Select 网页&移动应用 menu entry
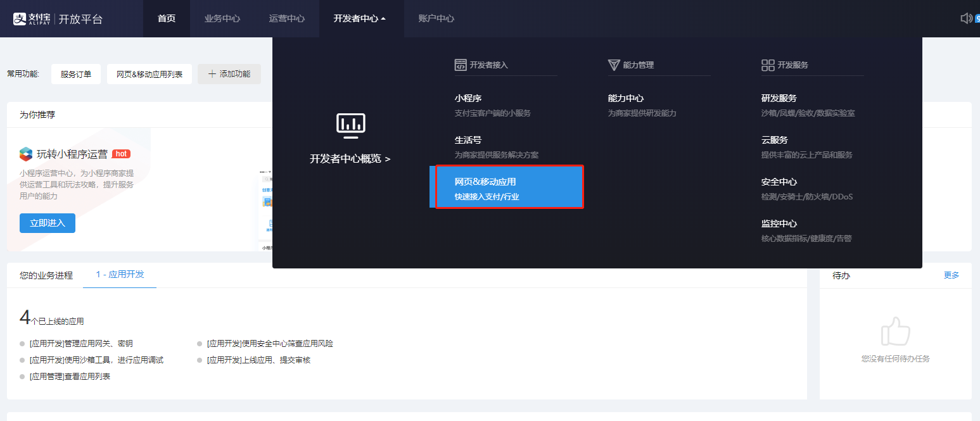Viewport: 980px width, 421px height. click(509, 187)
